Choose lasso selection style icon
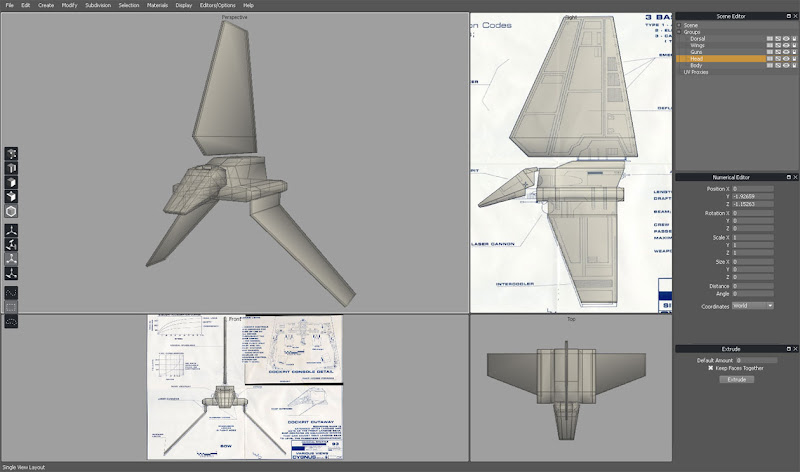The width and height of the screenshot is (800, 472). (11, 321)
